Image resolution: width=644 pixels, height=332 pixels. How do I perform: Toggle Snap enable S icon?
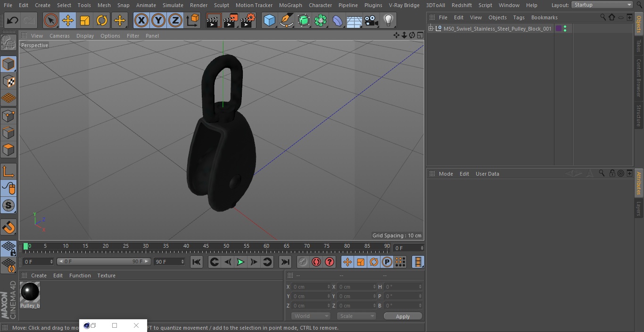pyautogui.click(x=8, y=206)
